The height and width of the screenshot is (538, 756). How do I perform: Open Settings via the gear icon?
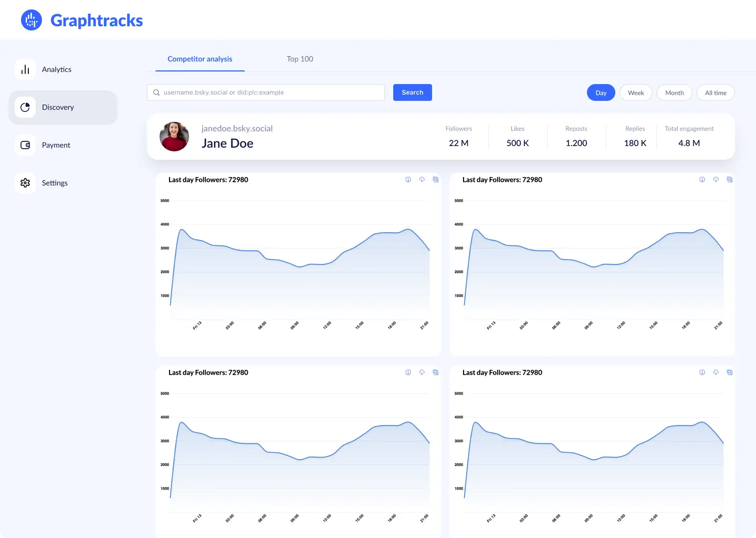coord(25,183)
